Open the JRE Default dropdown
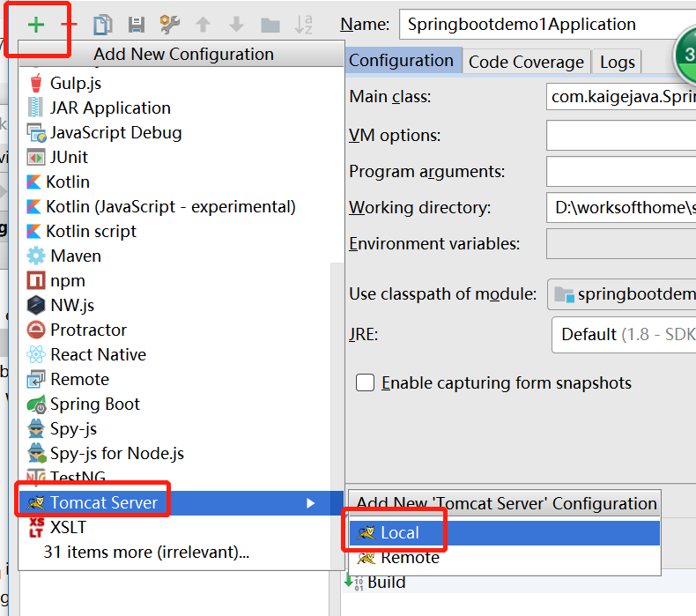This screenshot has width=696, height=616. pos(623,335)
